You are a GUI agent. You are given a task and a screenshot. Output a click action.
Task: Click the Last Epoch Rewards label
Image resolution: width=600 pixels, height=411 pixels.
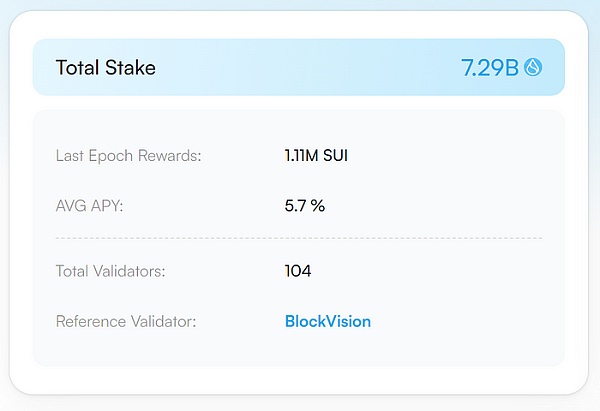pyautogui.click(x=129, y=156)
